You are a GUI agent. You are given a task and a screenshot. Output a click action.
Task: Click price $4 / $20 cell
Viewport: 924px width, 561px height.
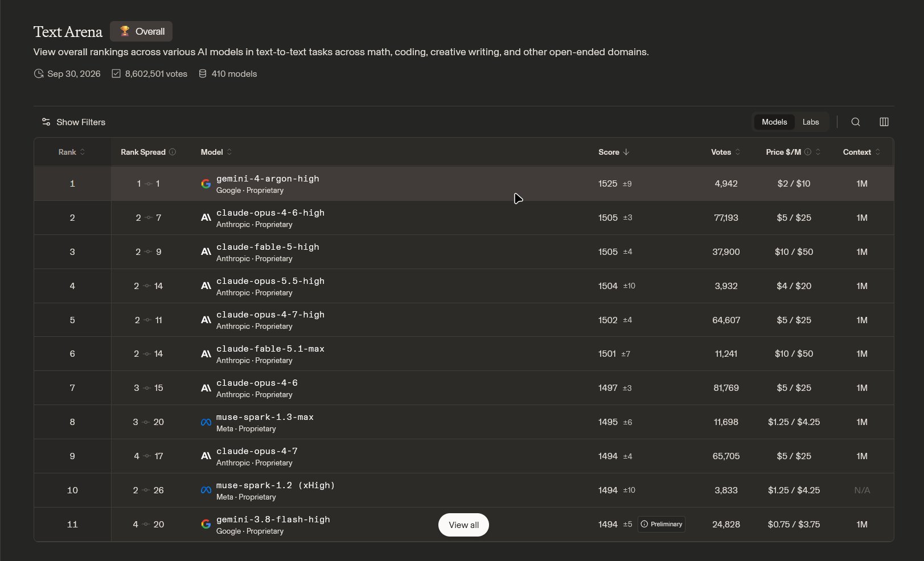click(794, 286)
